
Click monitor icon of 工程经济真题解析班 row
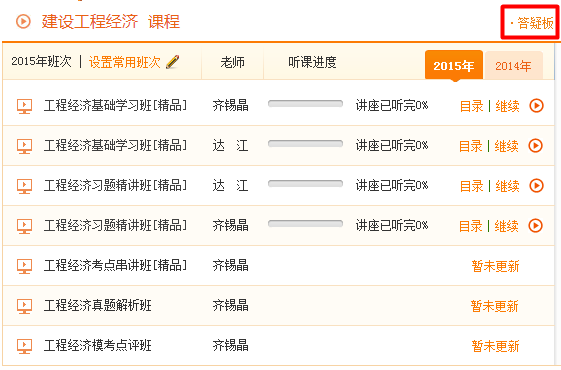pos(24,306)
